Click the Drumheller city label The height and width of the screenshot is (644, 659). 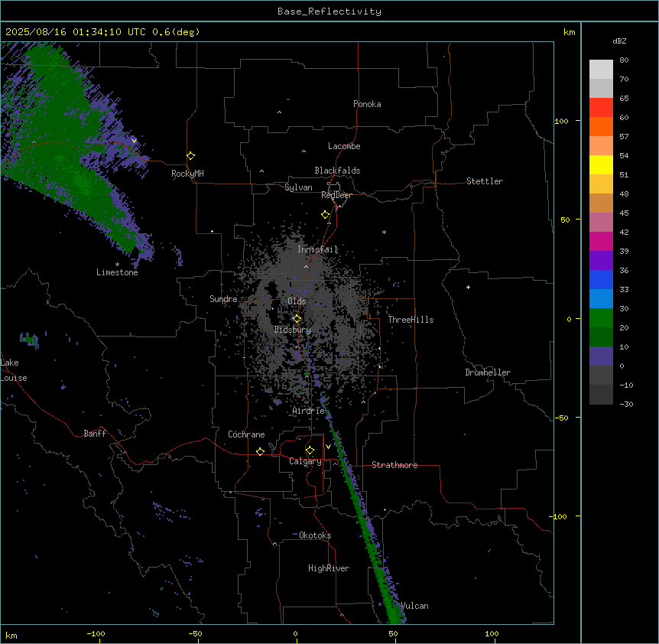(x=488, y=372)
